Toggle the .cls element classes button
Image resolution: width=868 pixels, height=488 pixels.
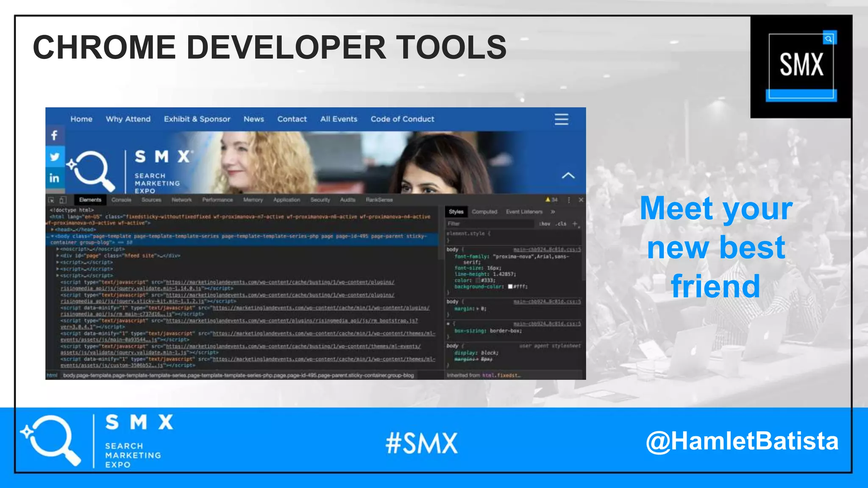pyautogui.click(x=561, y=224)
